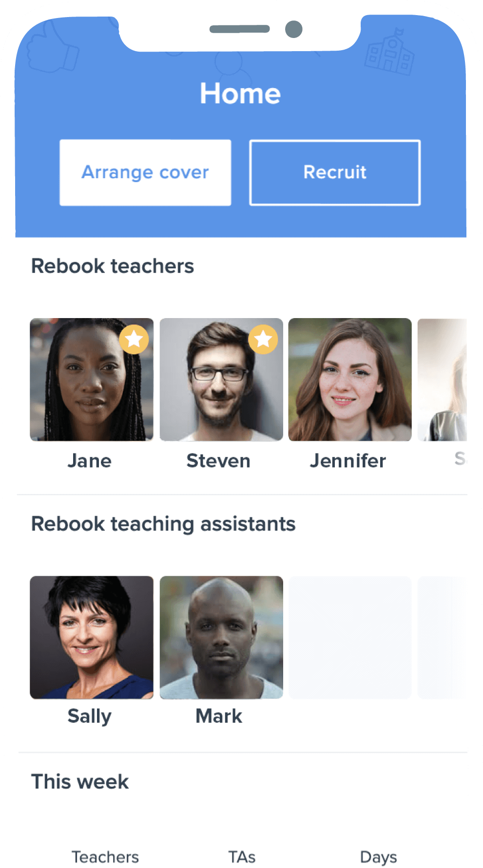483x868 pixels.
Task: Select Jennifer's teacher photo
Action: tap(350, 379)
